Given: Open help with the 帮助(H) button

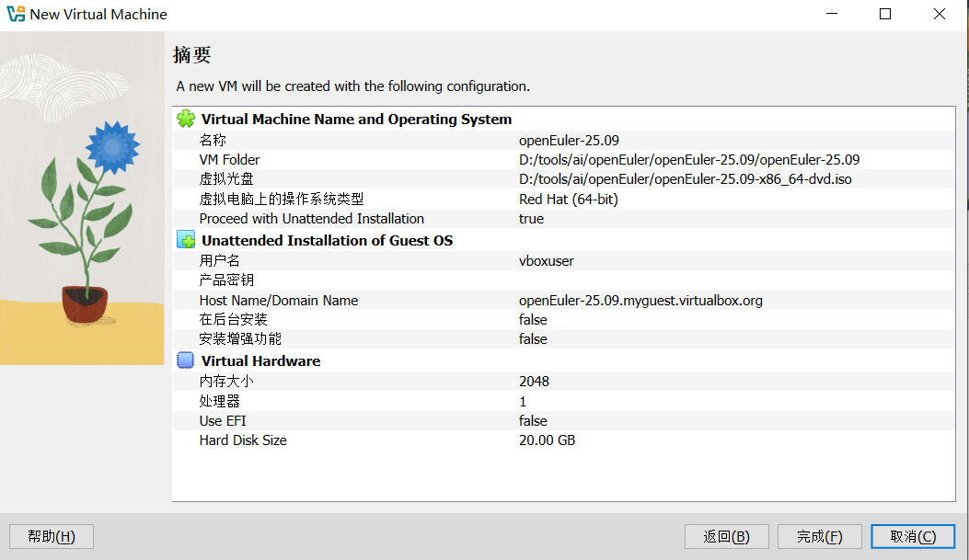Looking at the screenshot, I should click(52, 536).
